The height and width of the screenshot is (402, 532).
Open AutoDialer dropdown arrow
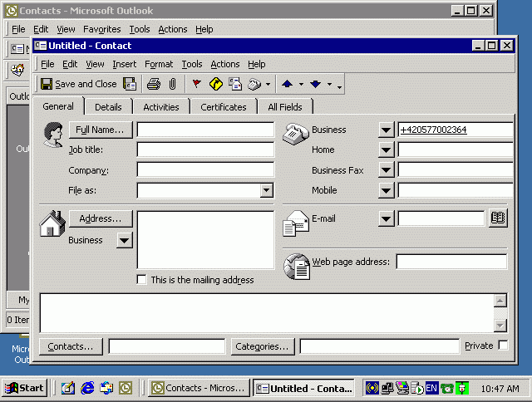pyautogui.click(x=268, y=84)
